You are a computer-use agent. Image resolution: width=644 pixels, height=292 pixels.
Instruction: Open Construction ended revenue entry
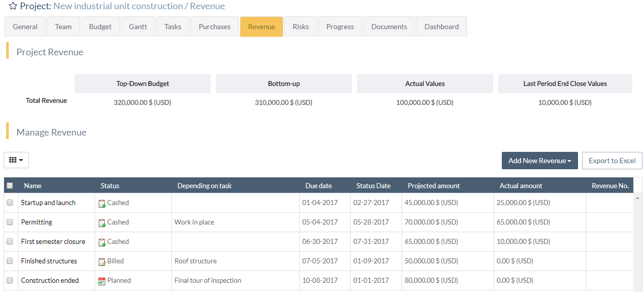coord(50,280)
